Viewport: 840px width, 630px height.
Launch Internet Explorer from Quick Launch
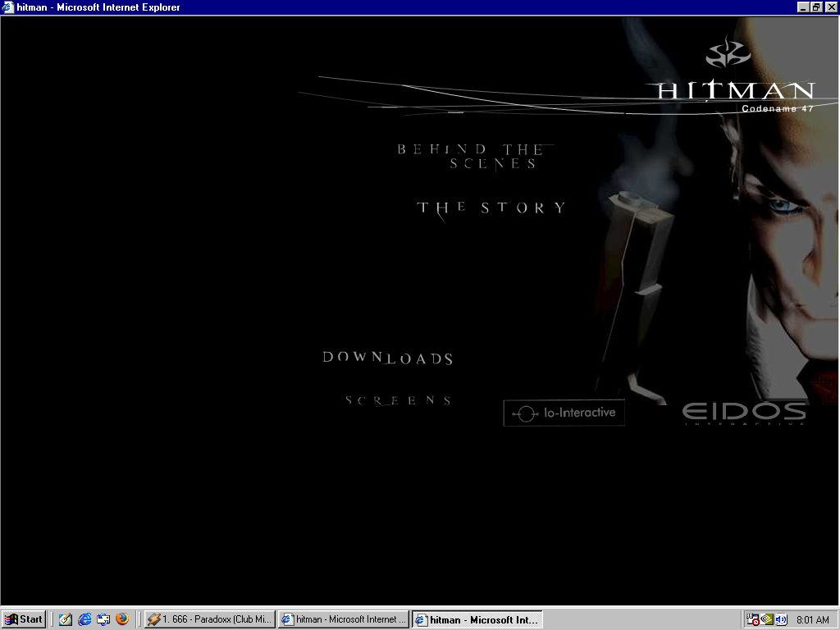pos(84,619)
